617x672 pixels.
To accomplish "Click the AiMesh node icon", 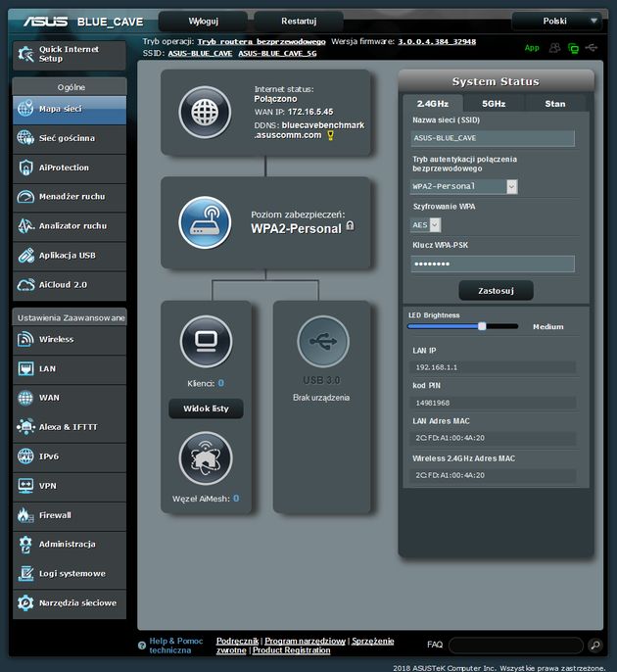I will [206, 458].
